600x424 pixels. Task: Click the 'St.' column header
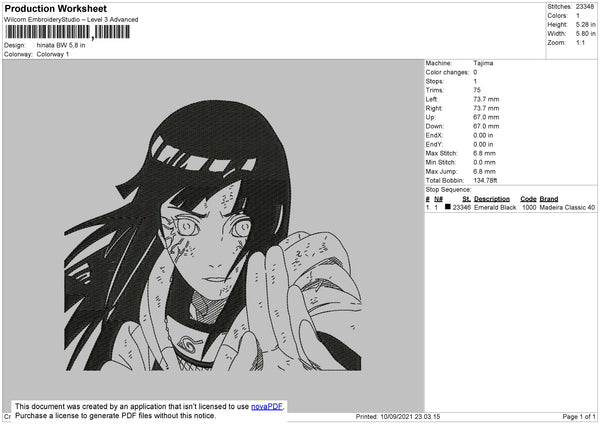coord(466,199)
